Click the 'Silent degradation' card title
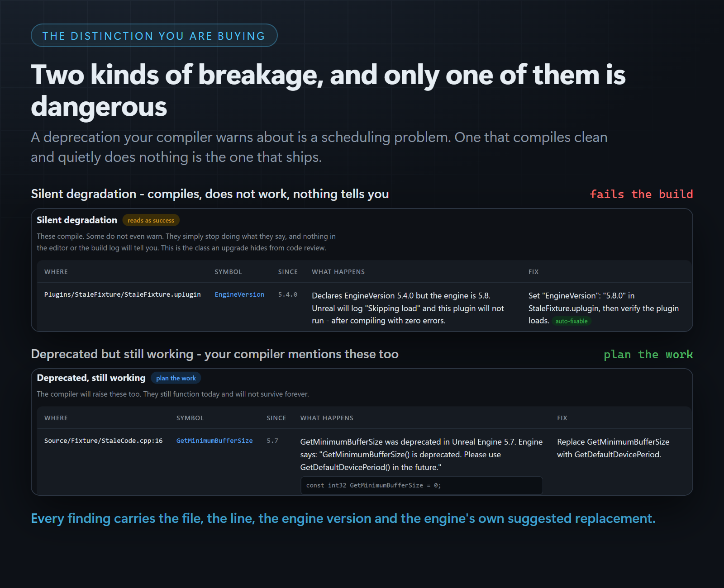The height and width of the screenshot is (588, 724). pos(77,220)
